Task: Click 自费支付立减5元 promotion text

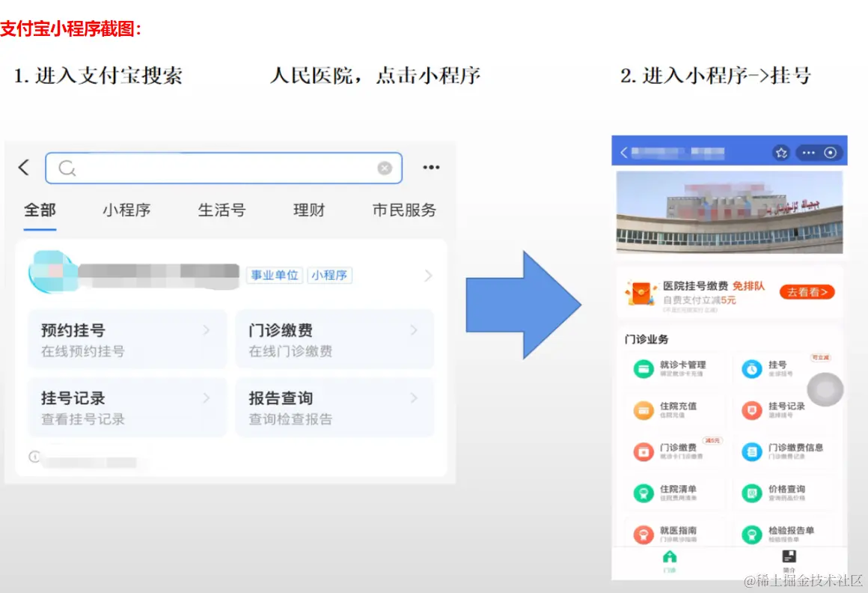Action: coord(700,300)
